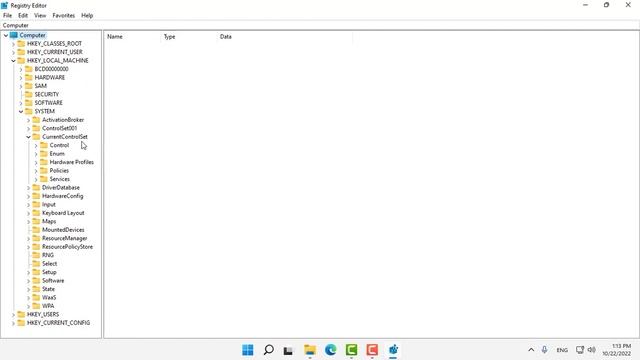The width and height of the screenshot is (640, 360).
Task: Open taskbar Search
Action: pyautogui.click(x=269, y=350)
